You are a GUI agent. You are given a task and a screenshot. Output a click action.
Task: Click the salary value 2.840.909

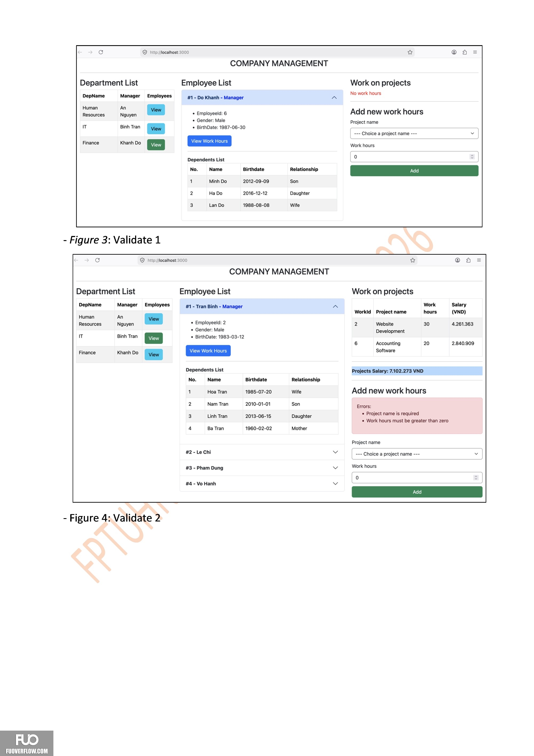463,343
